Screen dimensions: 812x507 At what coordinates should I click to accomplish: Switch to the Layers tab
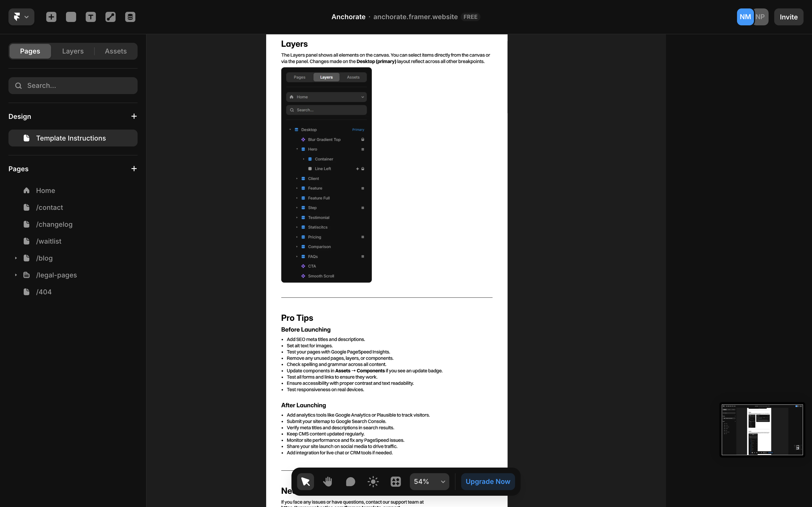(72, 51)
